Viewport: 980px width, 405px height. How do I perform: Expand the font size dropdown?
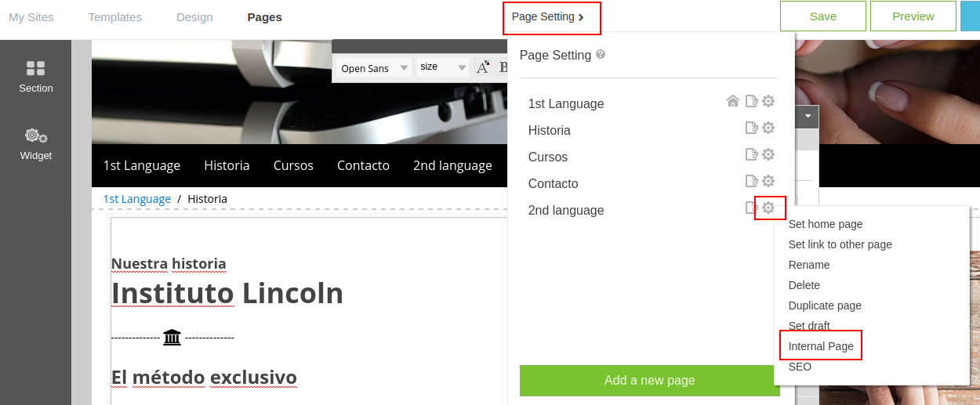click(x=443, y=67)
